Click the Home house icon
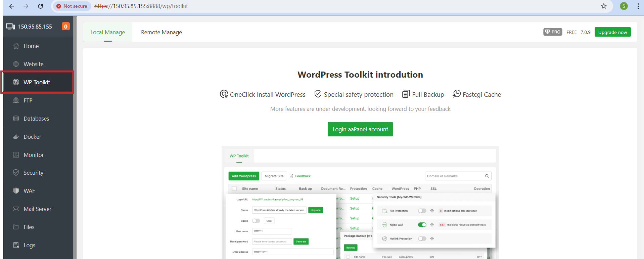 16,46
